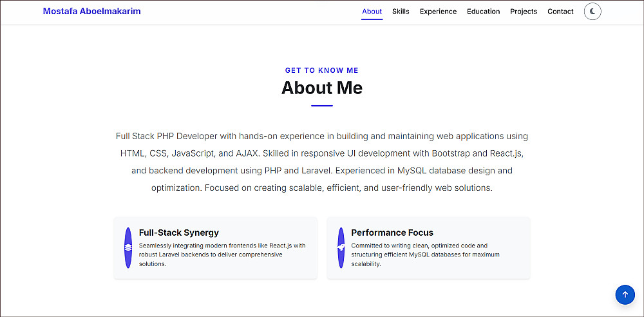Click the Performance Focus rocket icon
Viewport: 644px width, 317px height.
pyautogui.click(x=341, y=247)
